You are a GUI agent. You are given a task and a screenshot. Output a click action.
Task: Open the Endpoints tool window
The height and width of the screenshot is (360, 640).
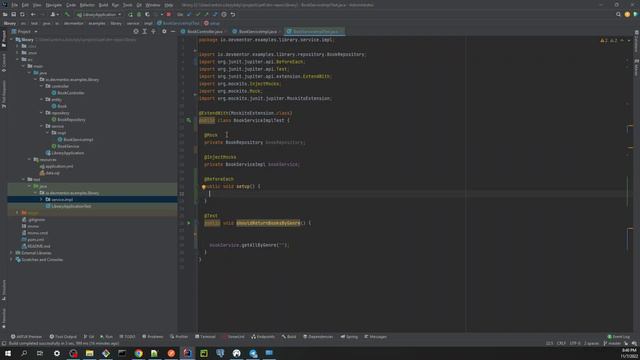pyautogui.click(x=263, y=337)
